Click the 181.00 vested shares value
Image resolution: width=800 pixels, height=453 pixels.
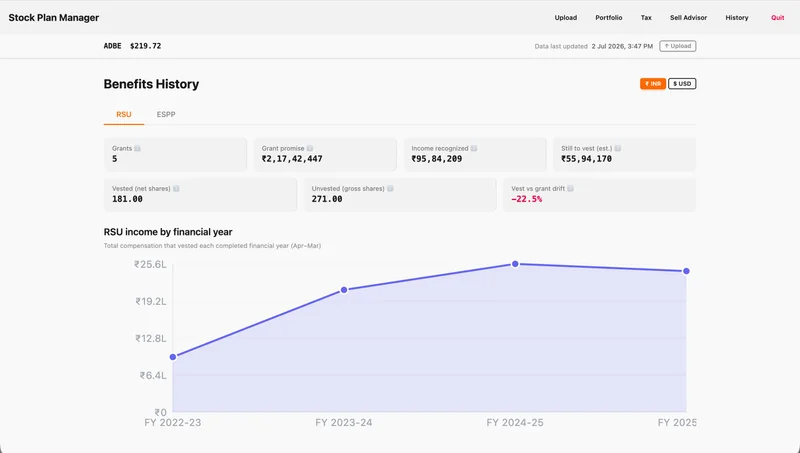[x=127, y=199]
